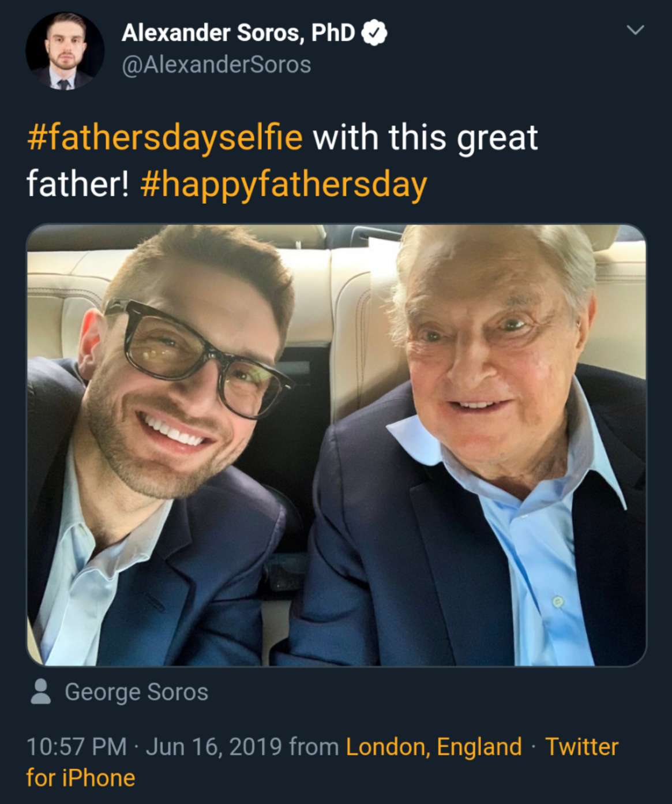
Task: Click the verified badge checkmark
Action: 374,33
